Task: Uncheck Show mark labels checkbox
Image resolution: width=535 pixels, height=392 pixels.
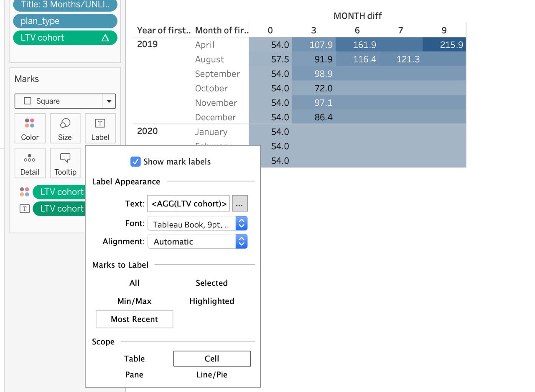Action: [x=135, y=162]
